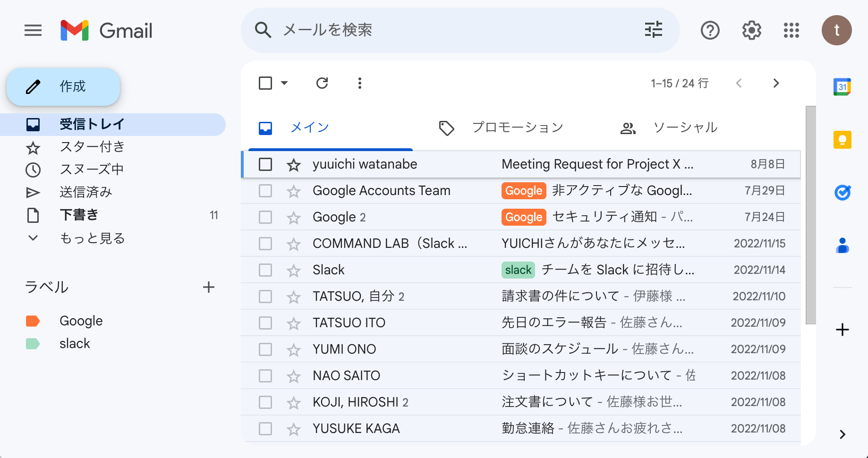Open スター付き folder
The height and width of the screenshot is (458, 868).
113,147
